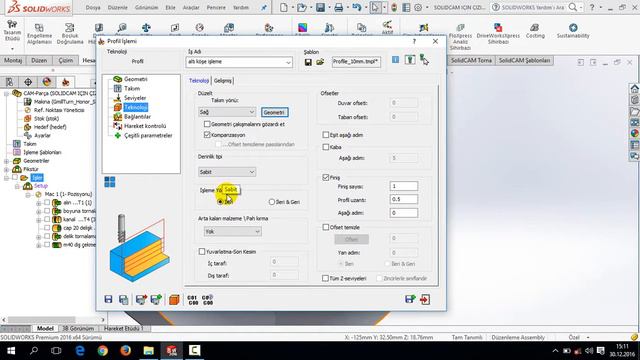Open Arta kalan malzeme dropdown showing Yok
Screen dimensions: 640x360
232,231
